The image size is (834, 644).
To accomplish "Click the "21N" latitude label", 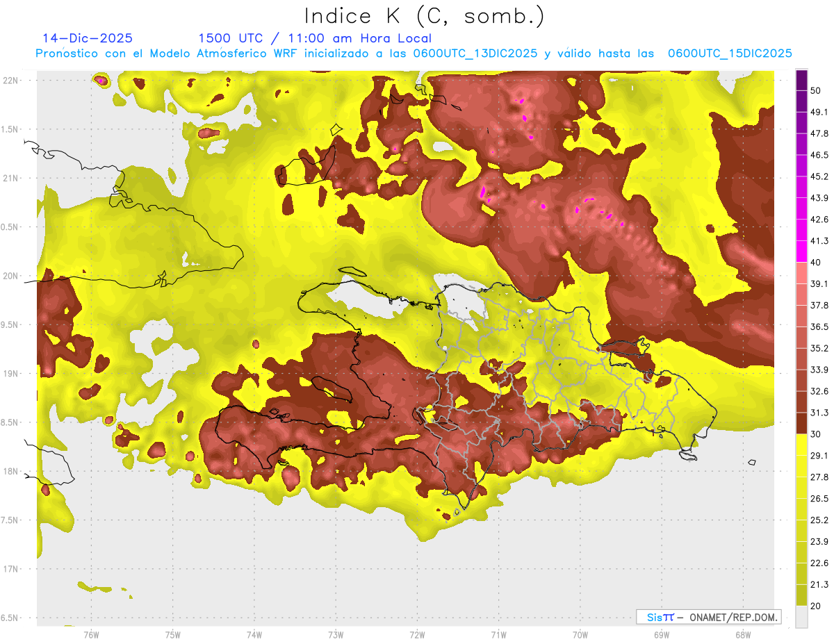I will [11, 178].
